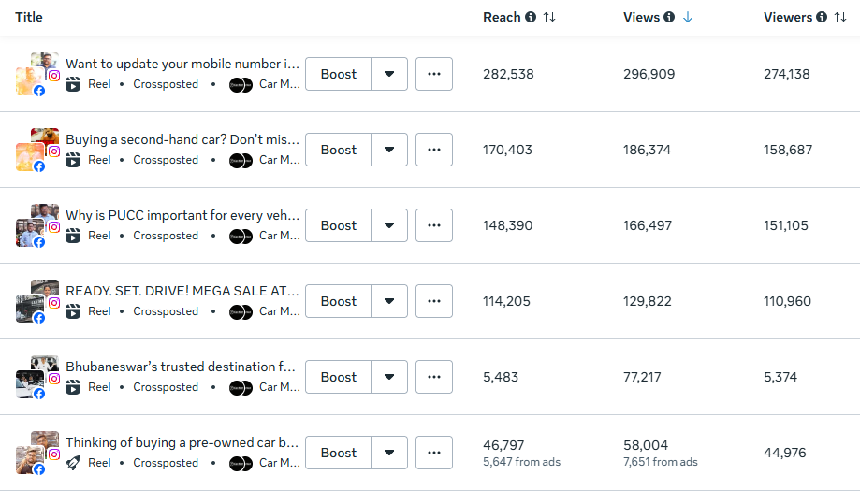Sort the table by Reach
Image resolution: width=860 pixels, height=504 pixels.
pyautogui.click(x=549, y=17)
